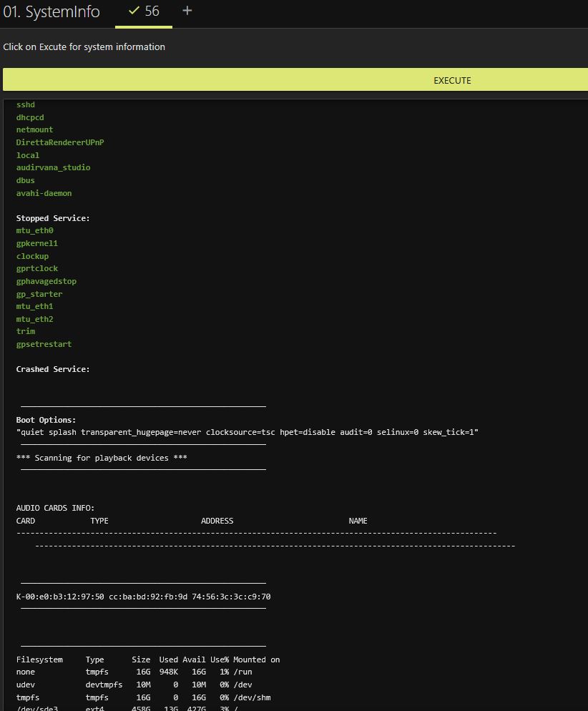The width and height of the screenshot is (588, 711).
Task: Open the tab labeled 56
Action: pos(144,11)
